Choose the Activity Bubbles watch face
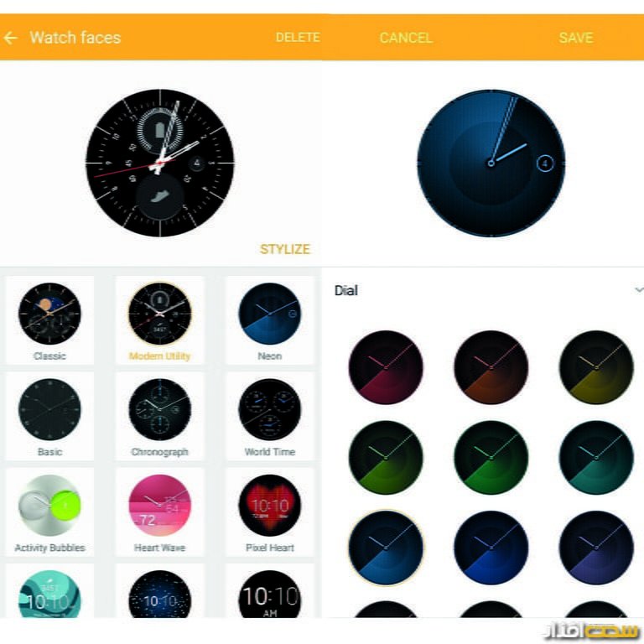This screenshot has width=644, height=644. (49, 512)
